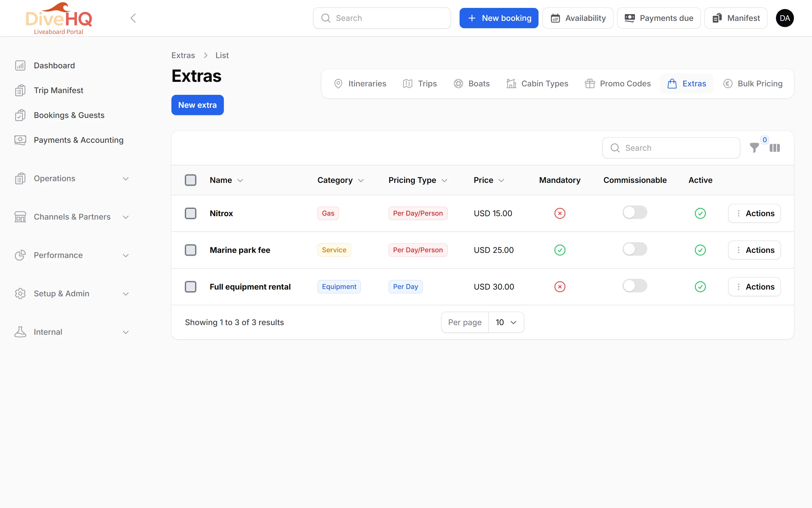812x508 pixels.
Task: Switch to the Boats tab
Action: coord(471,84)
